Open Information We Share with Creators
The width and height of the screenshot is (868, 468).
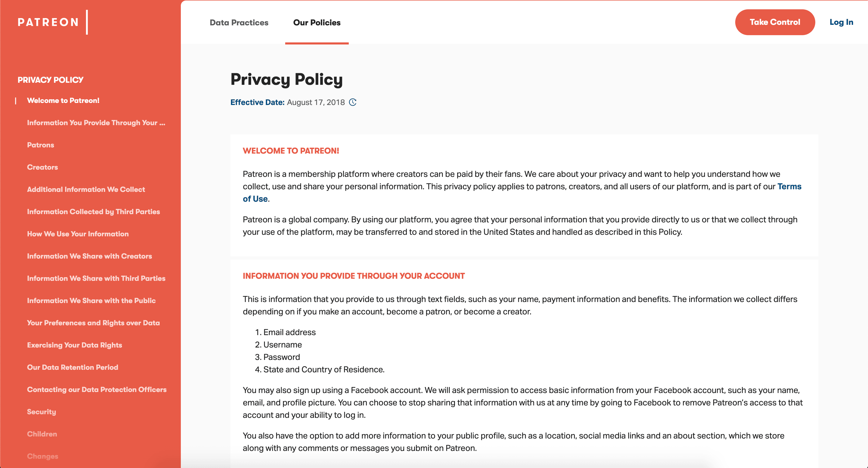point(89,256)
